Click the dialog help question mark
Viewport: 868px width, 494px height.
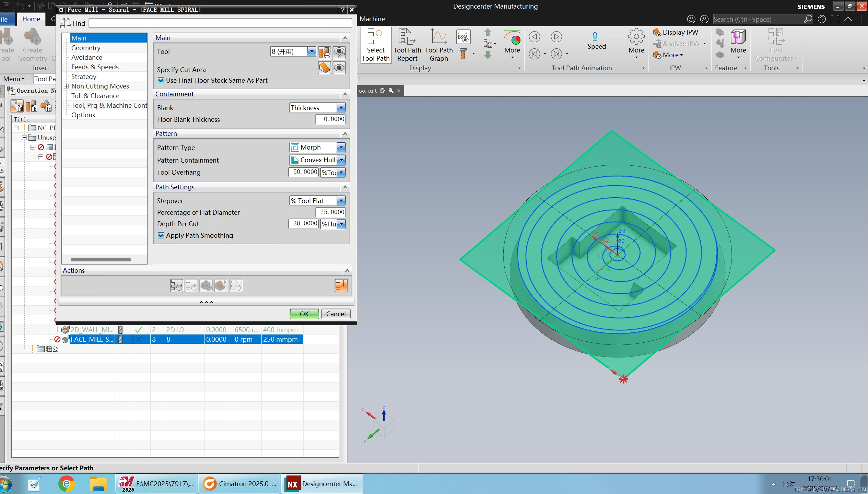coord(342,10)
